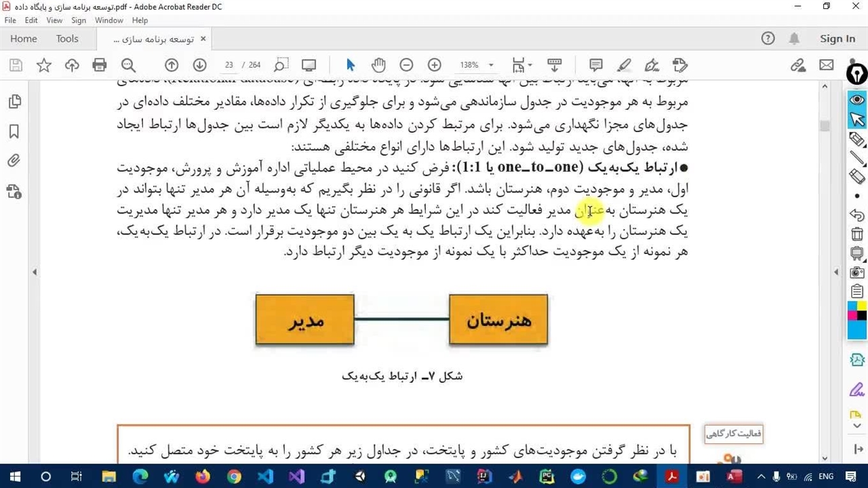This screenshot has width=868, height=488.
Task: Select the Hand pan tool
Action: (378, 65)
